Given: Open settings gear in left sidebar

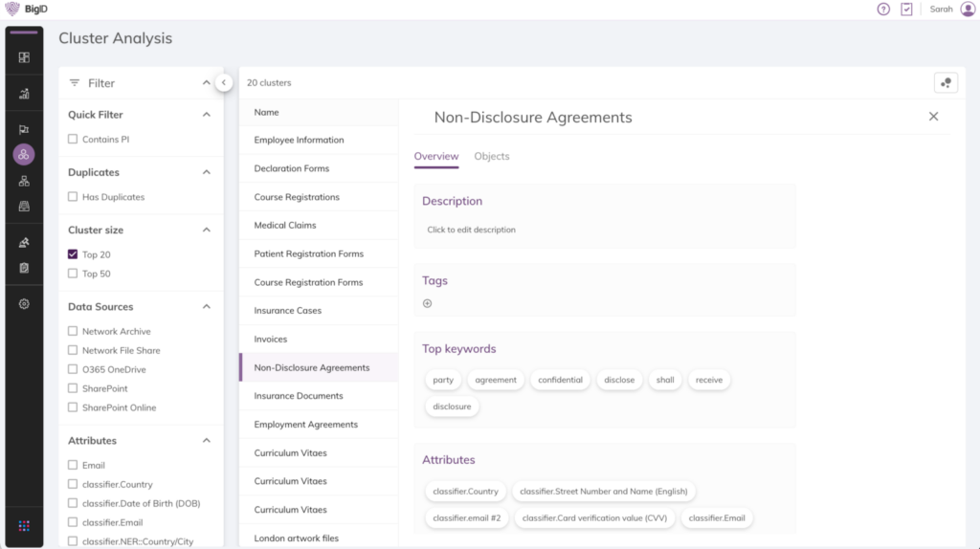Looking at the screenshot, I should 24,304.
